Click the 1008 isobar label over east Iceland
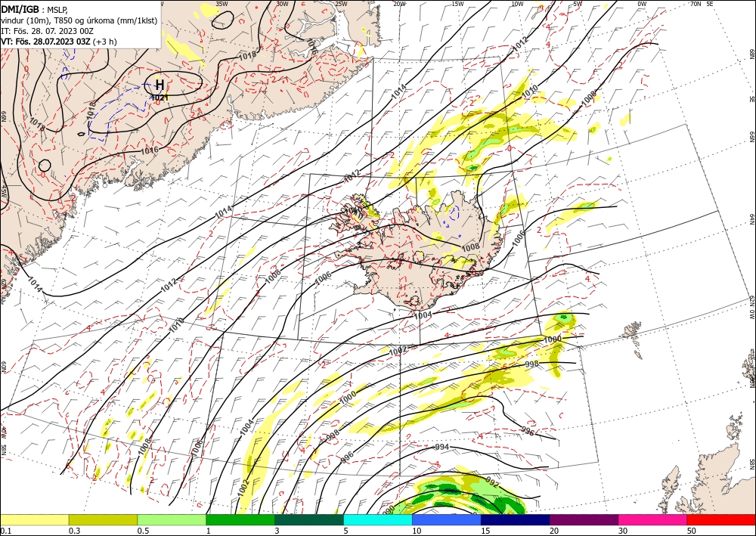The height and width of the screenshot is (536, 756). [x=470, y=246]
